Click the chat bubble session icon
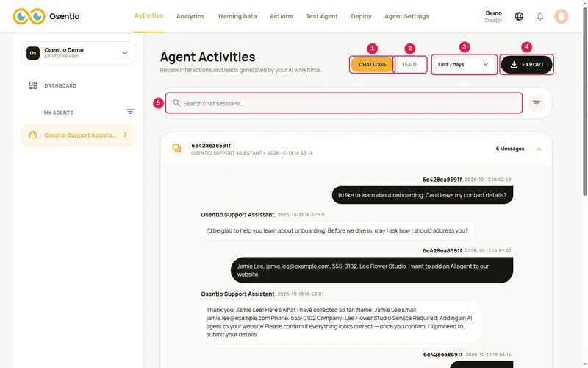588x368 pixels. 176,149
